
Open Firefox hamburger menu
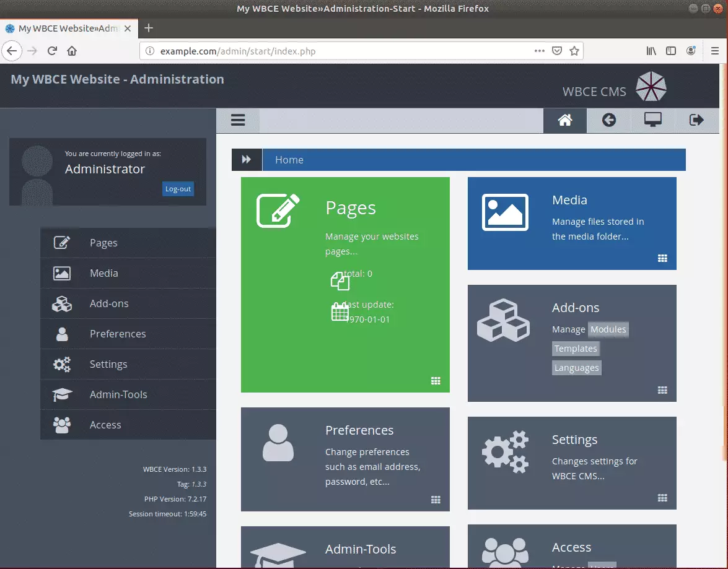tap(714, 51)
